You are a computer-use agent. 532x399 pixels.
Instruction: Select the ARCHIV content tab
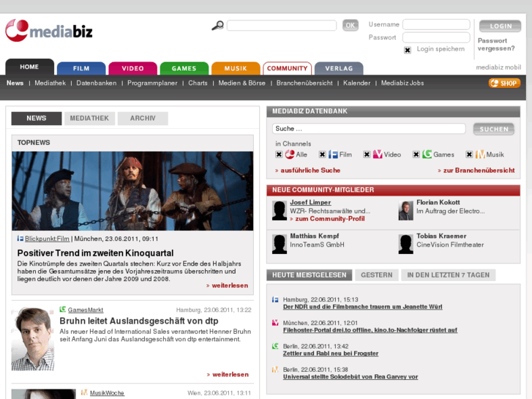pyautogui.click(x=143, y=118)
